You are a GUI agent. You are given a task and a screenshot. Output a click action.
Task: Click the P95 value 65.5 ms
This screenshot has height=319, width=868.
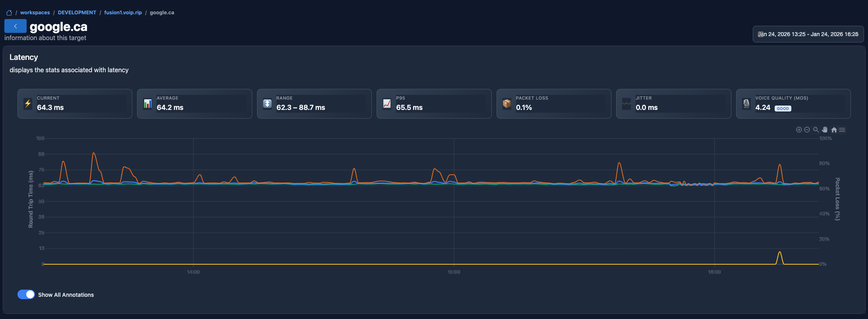(x=409, y=108)
